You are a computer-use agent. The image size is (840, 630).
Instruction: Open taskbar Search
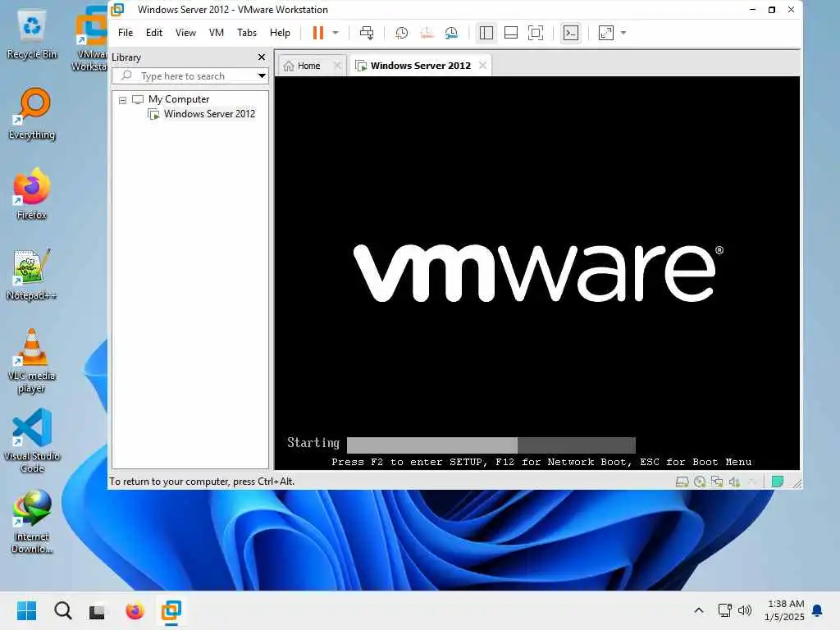(x=62, y=610)
